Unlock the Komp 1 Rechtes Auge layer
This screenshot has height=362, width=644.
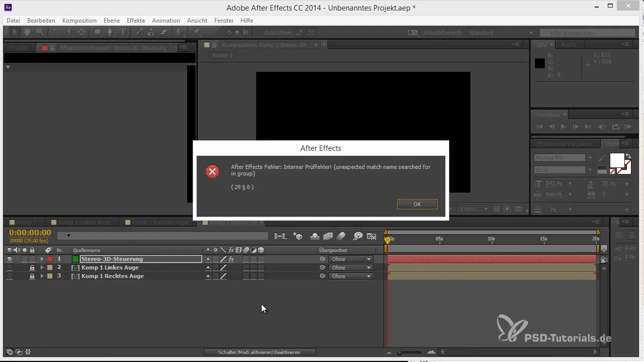pyautogui.click(x=32, y=277)
